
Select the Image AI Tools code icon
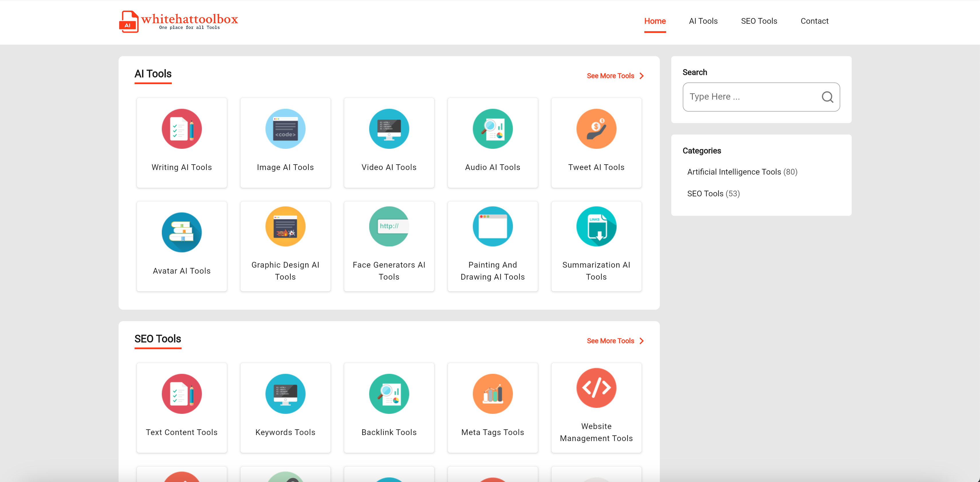[285, 129]
